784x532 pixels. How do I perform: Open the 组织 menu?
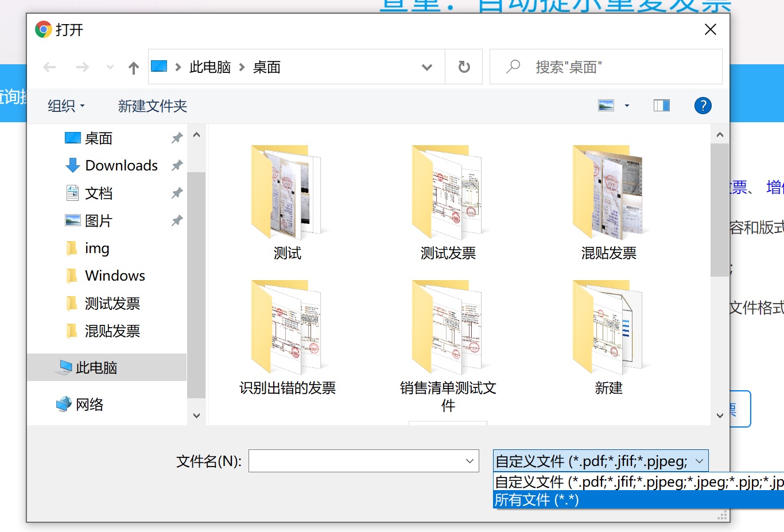click(x=66, y=106)
